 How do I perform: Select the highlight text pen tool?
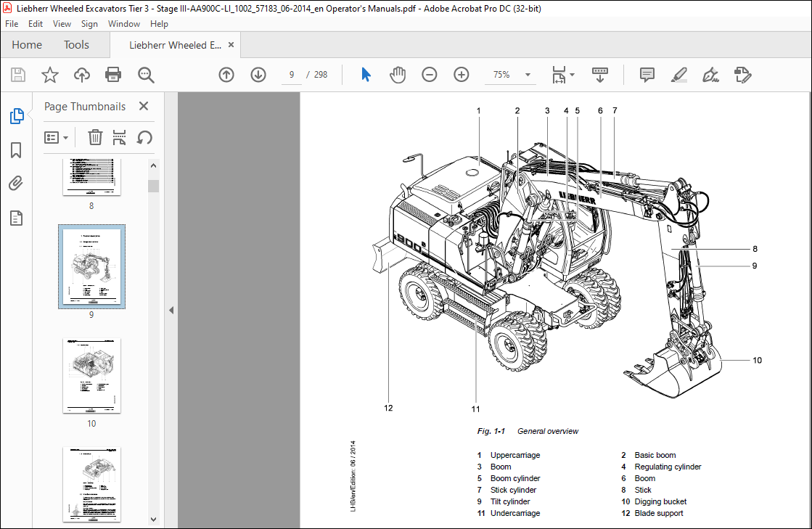pyautogui.click(x=679, y=75)
